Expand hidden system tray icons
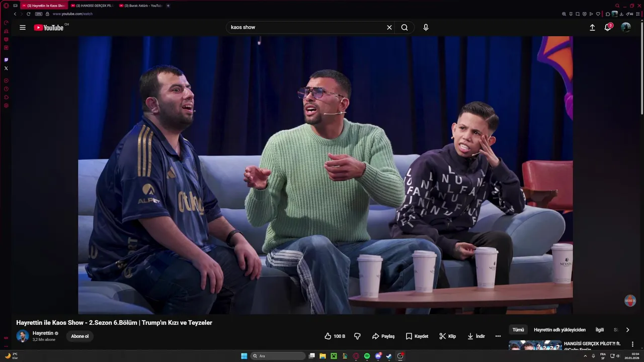 pyautogui.click(x=585, y=356)
